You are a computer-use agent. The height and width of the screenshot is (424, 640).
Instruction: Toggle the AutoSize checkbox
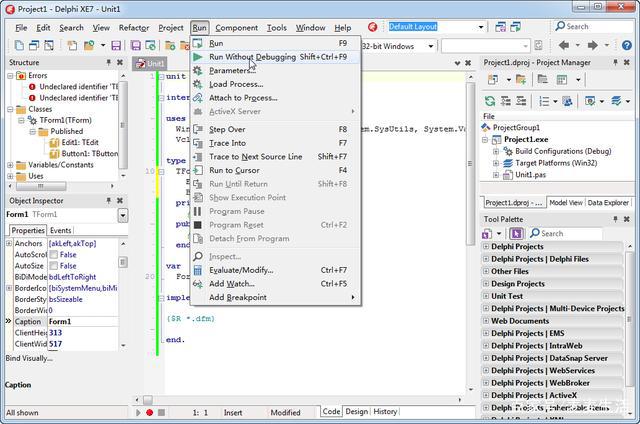(x=54, y=266)
